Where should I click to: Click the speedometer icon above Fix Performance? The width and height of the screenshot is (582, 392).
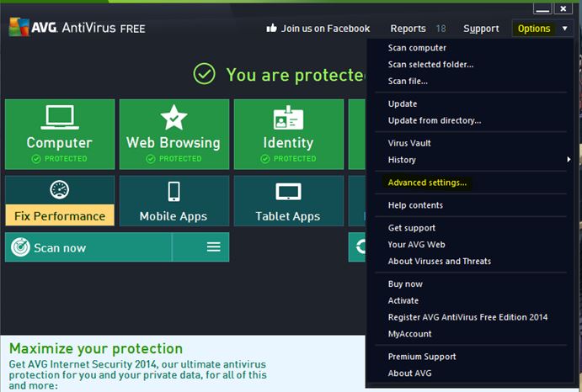[60, 189]
